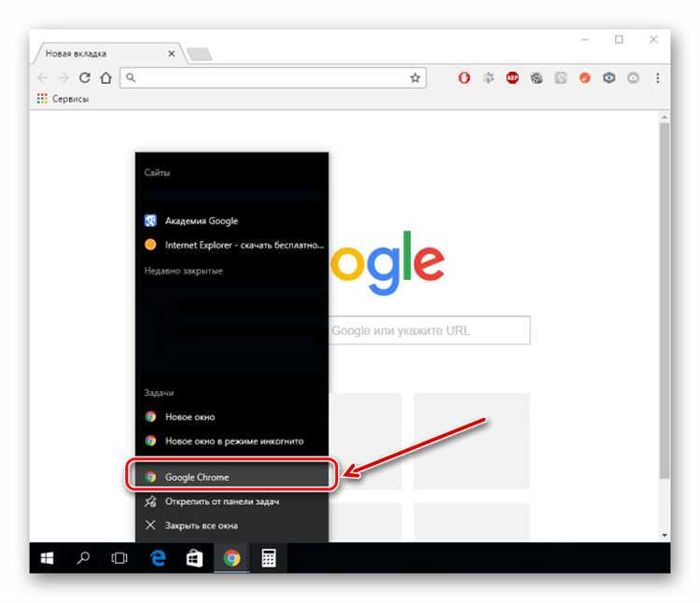Select Закрыть все окна
Viewport: 700px width, 603px height.
click(x=232, y=526)
